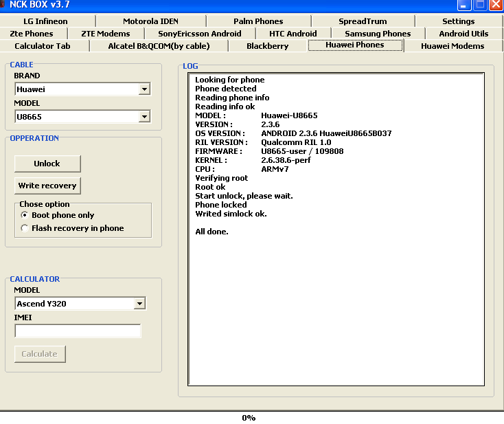Open calculator MODEL dropdown Ascend Y320
Viewport: 504px width, 424px height.
pyautogui.click(x=139, y=304)
